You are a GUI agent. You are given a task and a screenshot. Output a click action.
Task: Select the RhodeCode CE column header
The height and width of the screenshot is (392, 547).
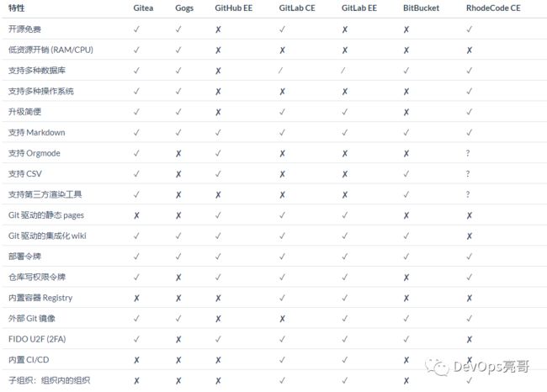pyautogui.click(x=493, y=8)
